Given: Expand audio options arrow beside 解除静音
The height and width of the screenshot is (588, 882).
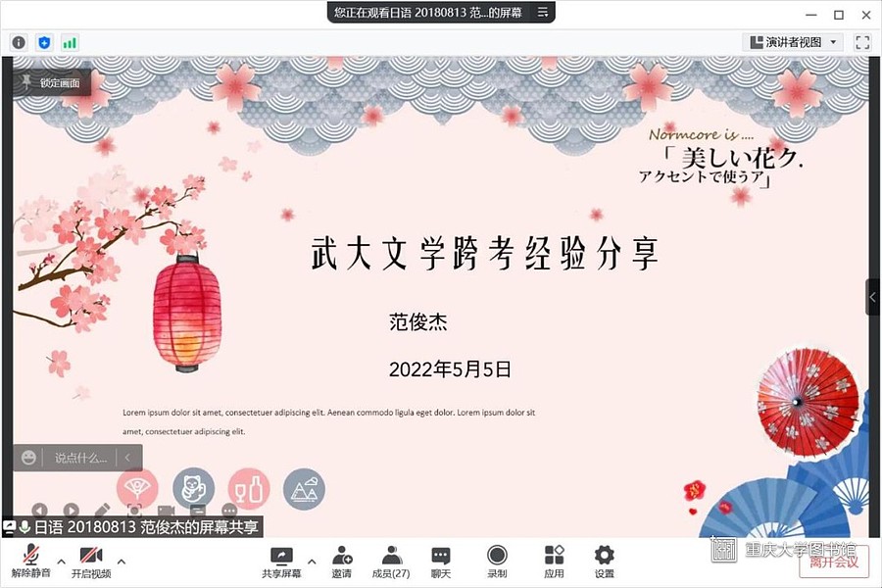Looking at the screenshot, I should click(62, 562).
